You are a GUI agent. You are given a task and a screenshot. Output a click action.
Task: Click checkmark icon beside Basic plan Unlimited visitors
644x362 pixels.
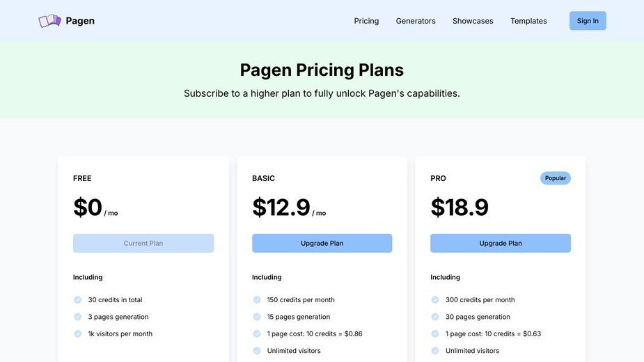(257, 350)
